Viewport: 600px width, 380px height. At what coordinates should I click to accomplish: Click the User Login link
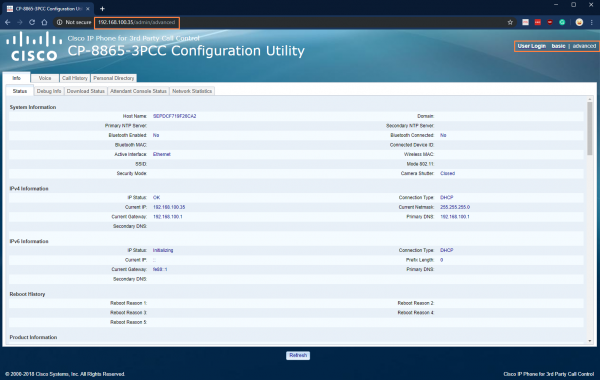532,46
